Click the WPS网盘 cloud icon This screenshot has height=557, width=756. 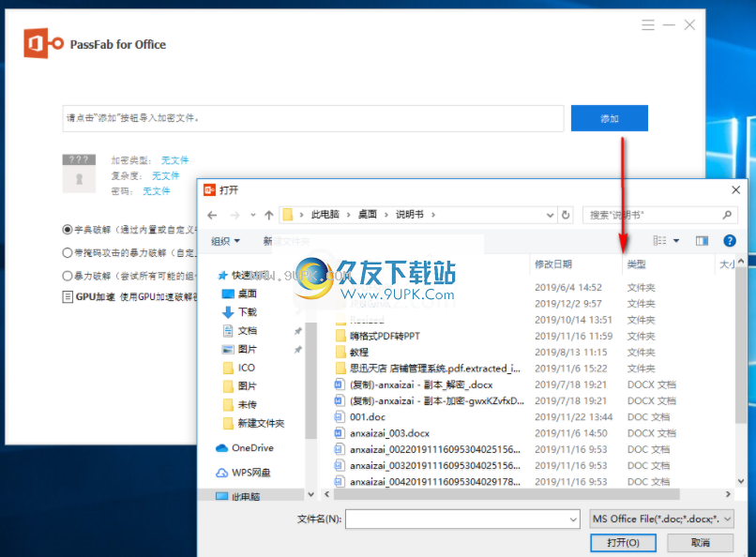pos(221,473)
